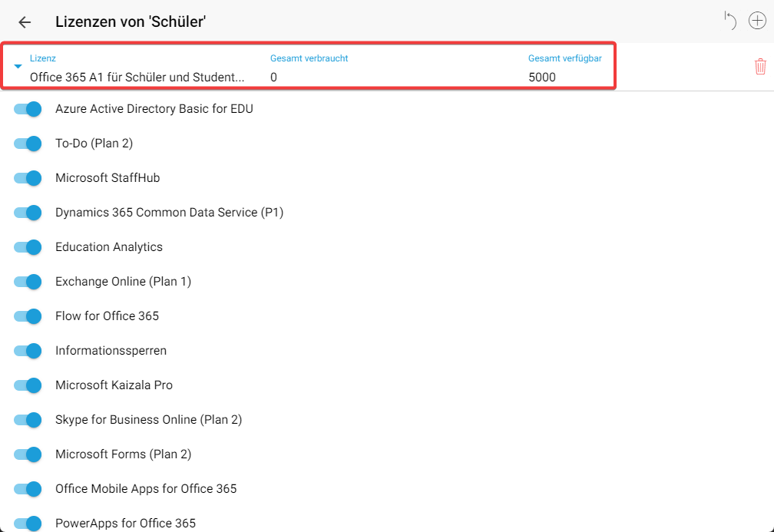Delete the Office 365 A1 license
Viewport: 774px width, 532px height.
click(x=760, y=67)
